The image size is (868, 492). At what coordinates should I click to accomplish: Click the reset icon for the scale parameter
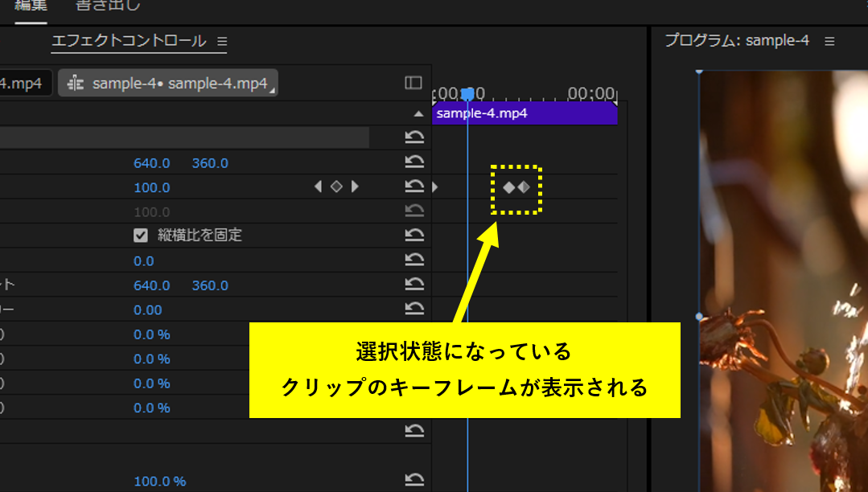pos(415,187)
